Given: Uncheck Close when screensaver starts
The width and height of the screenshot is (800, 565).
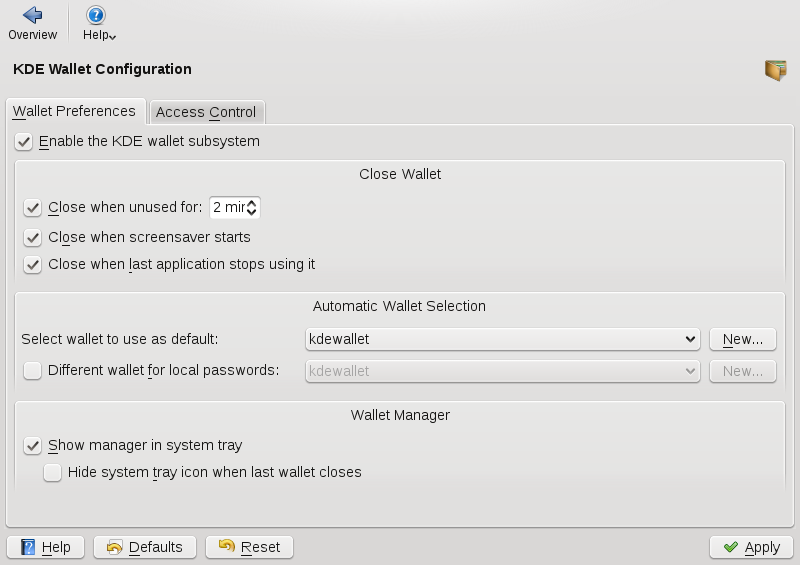Looking at the screenshot, I should click(x=33, y=238).
